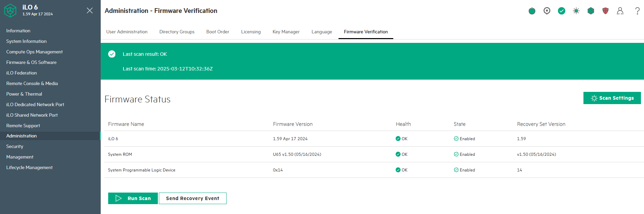This screenshot has width=644, height=214.
Task: Click the Enabled state icon for iLO 6
Action: click(x=456, y=138)
